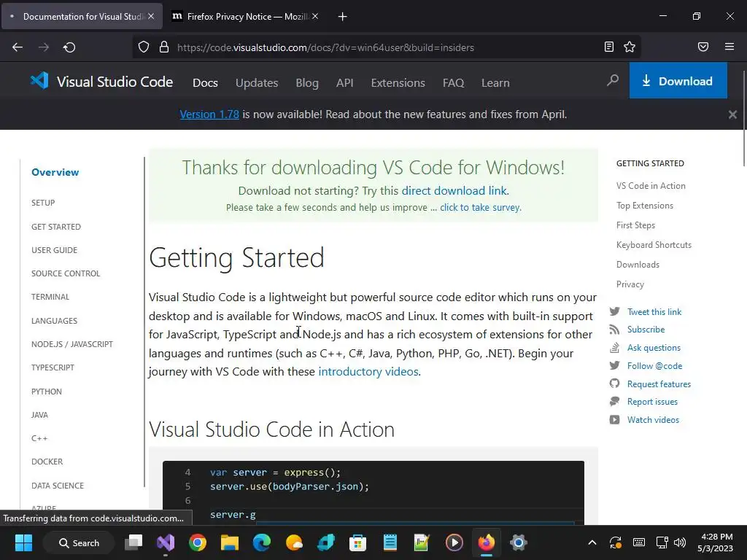Image resolution: width=747 pixels, height=560 pixels.
Task: Expand the JAVA sidebar section
Action: tap(39, 415)
